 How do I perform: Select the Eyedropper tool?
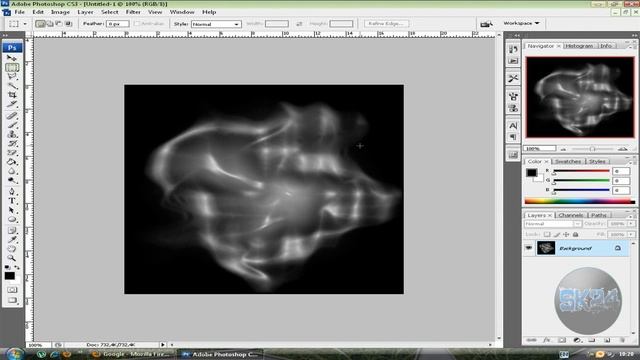click(12, 240)
